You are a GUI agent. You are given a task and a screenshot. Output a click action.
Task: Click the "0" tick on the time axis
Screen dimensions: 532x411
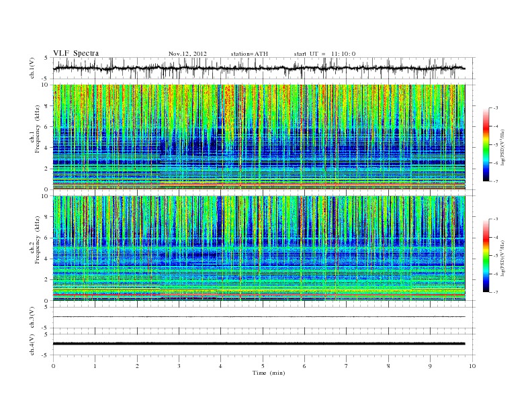click(53, 366)
